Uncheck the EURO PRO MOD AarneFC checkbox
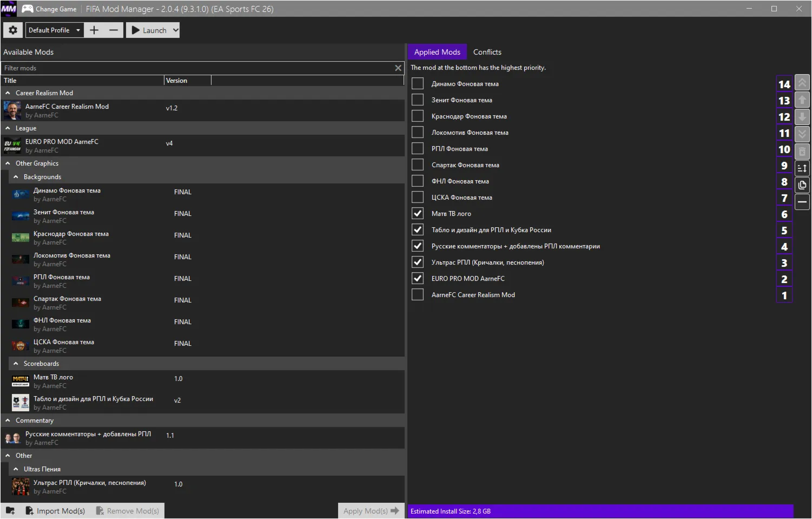812x519 pixels. pos(418,279)
